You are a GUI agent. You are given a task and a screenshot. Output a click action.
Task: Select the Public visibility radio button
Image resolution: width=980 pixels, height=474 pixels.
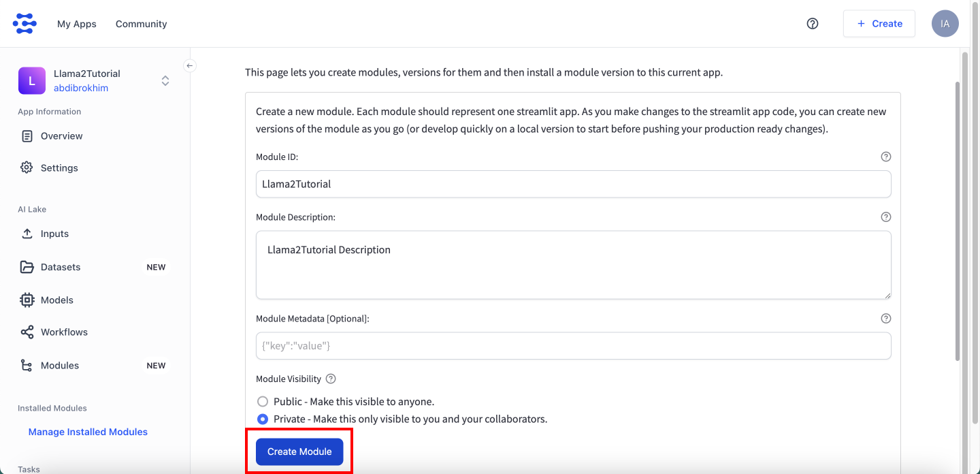tap(263, 402)
